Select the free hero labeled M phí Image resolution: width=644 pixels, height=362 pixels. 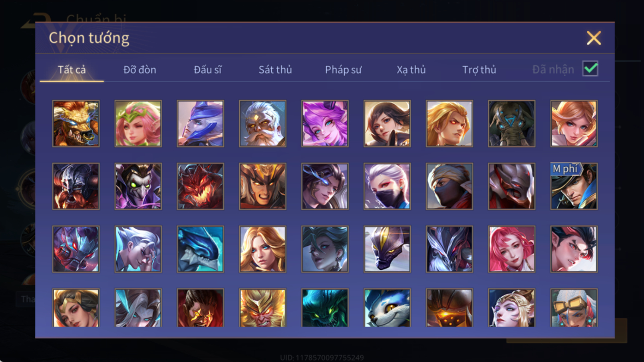point(574,186)
